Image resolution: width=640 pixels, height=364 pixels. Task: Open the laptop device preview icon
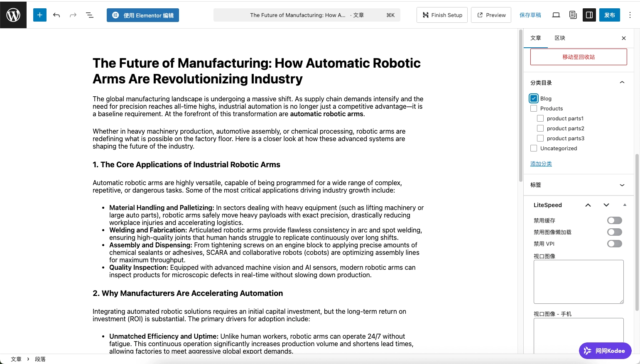pos(556,15)
